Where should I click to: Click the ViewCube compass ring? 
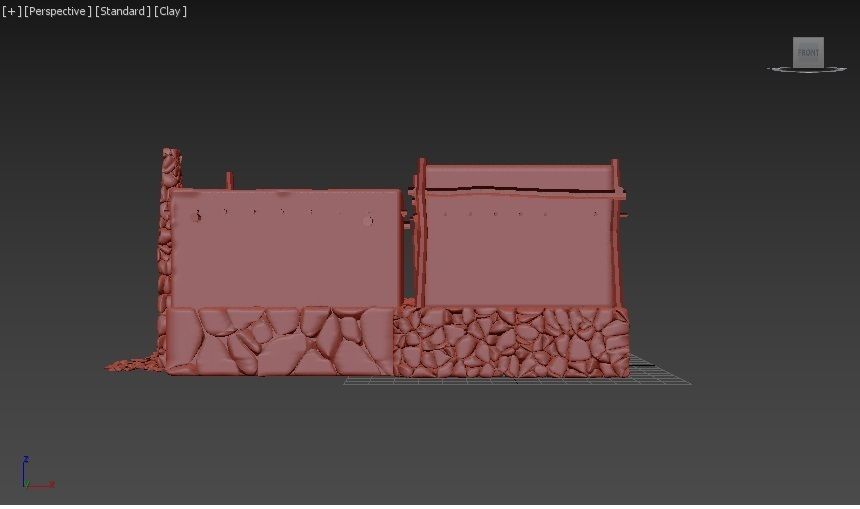pyautogui.click(x=806, y=70)
